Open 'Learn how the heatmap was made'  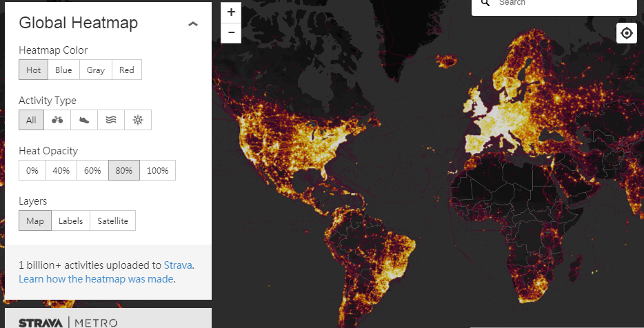coord(96,279)
